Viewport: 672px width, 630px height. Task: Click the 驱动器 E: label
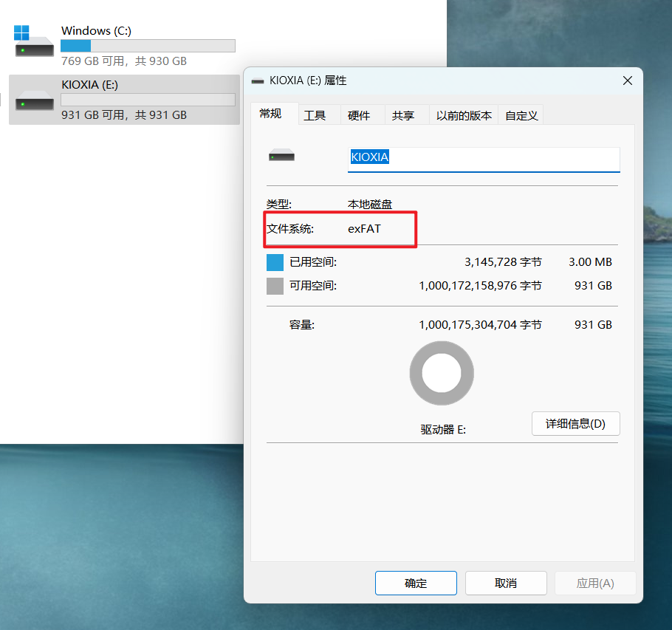point(443,429)
